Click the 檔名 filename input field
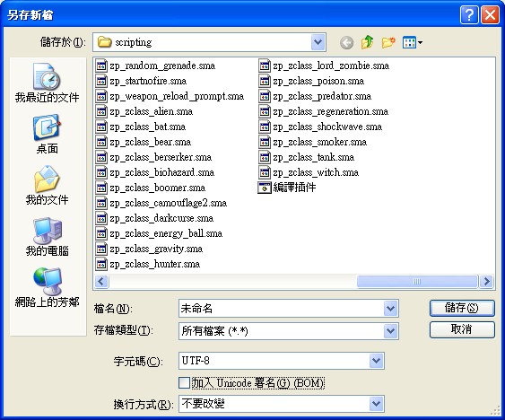Image resolution: width=505 pixels, height=420 pixels. click(281, 309)
